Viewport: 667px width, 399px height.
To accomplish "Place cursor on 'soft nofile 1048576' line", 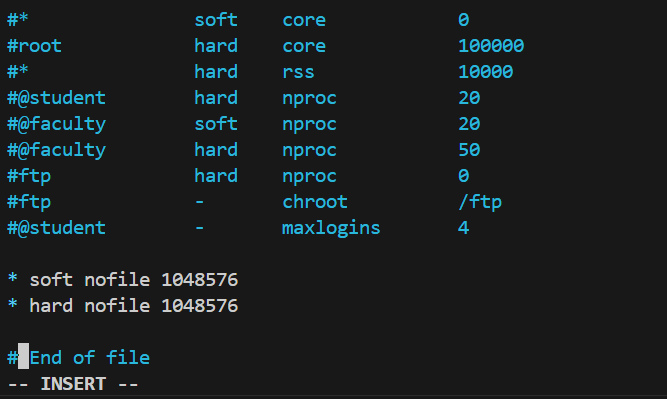I will 123,280.
